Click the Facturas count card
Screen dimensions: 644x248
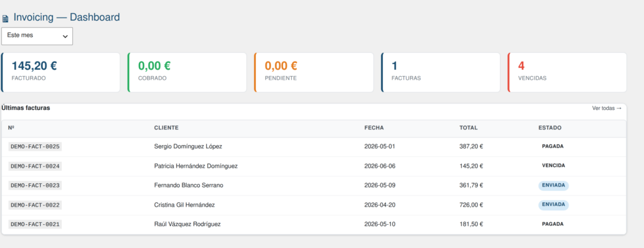440,72
